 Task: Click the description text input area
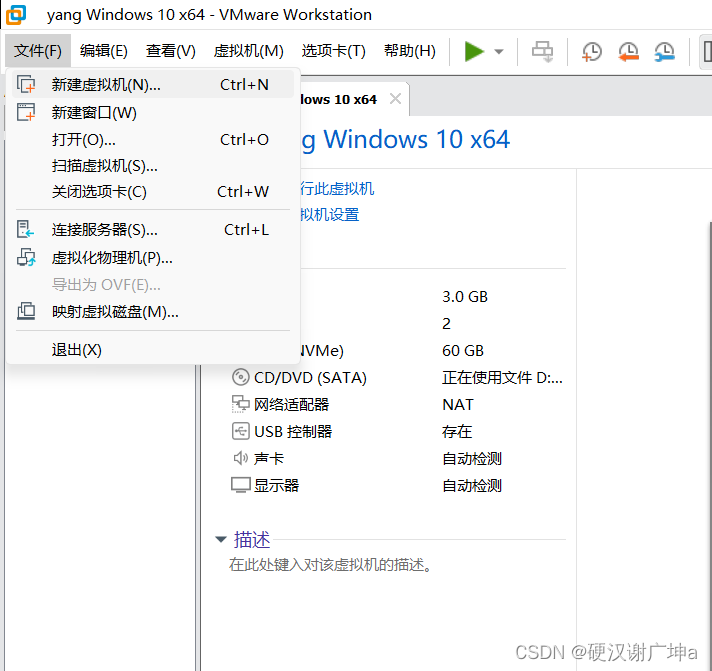[x=331, y=565]
